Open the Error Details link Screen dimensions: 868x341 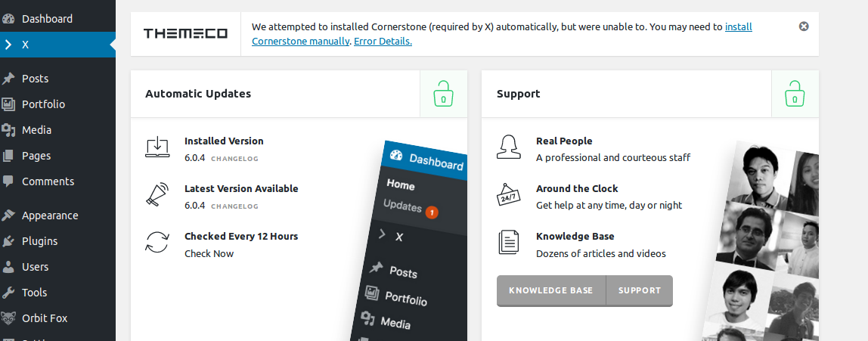(x=385, y=42)
